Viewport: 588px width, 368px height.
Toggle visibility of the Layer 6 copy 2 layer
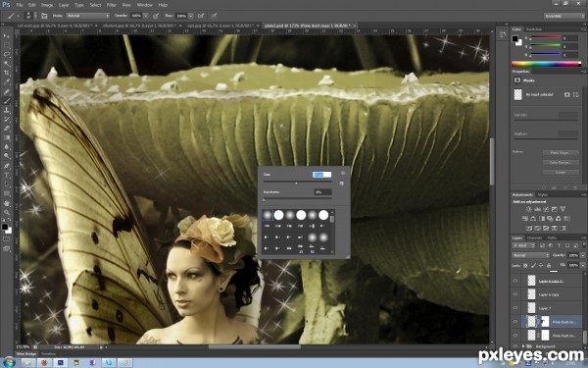tap(515, 281)
